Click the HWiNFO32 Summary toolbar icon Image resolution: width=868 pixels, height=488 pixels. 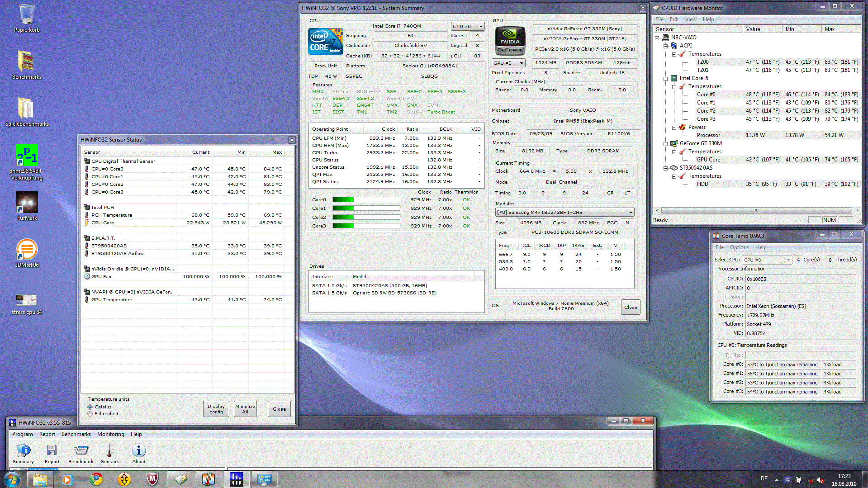[23, 453]
